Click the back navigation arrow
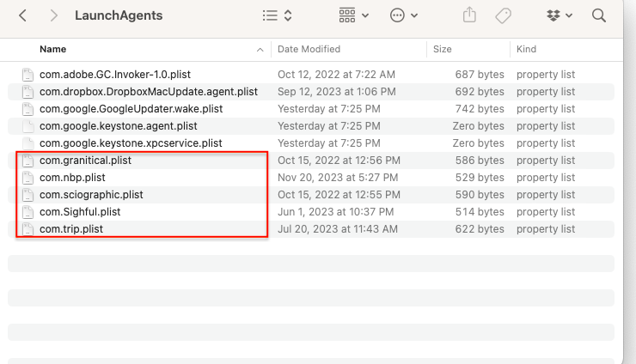Viewport: 636px width, 364px height. click(x=22, y=15)
